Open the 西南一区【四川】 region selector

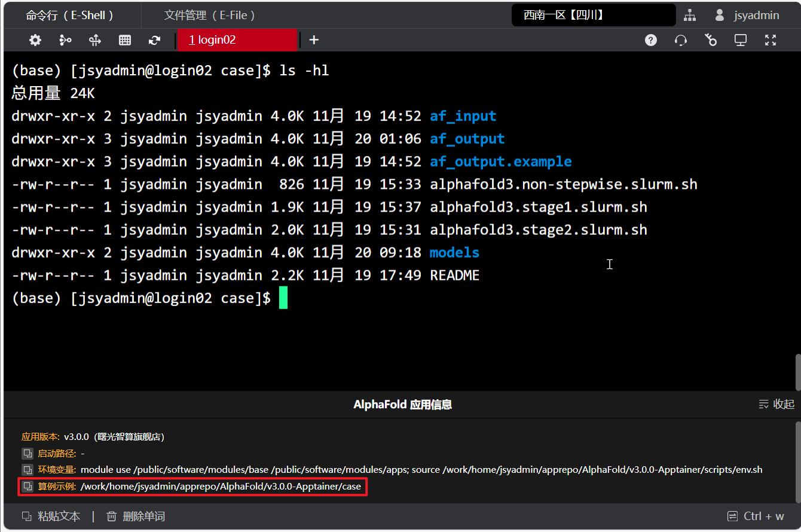tap(593, 16)
